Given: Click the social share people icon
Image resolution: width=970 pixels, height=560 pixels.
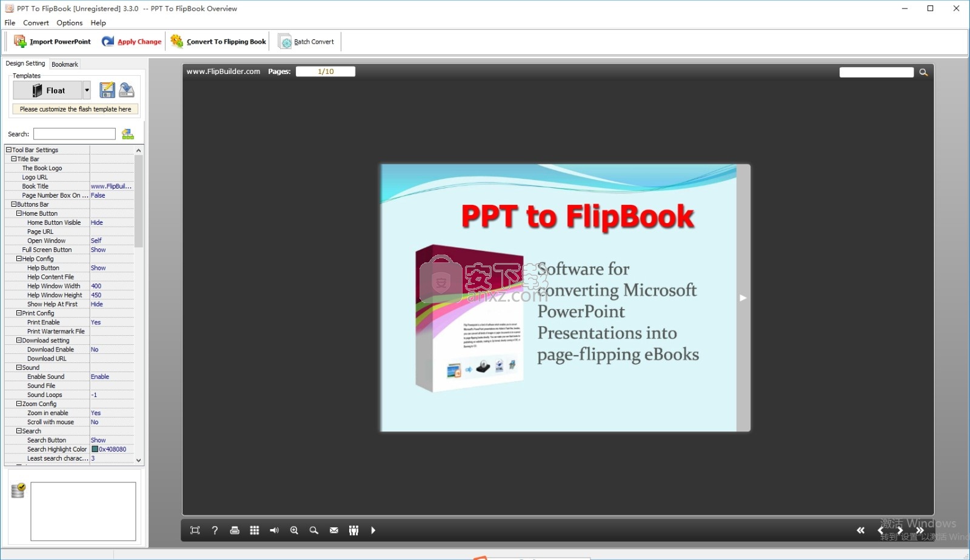Looking at the screenshot, I should coord(354,530).
